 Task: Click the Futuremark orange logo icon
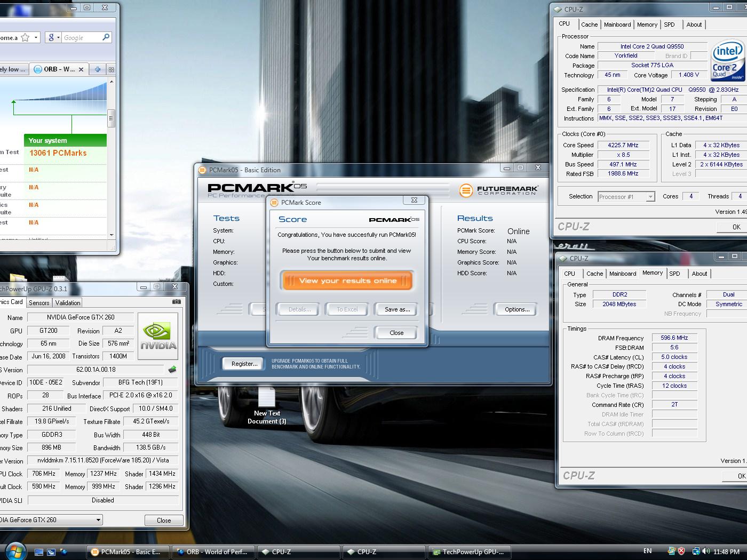tap(466, 190)
